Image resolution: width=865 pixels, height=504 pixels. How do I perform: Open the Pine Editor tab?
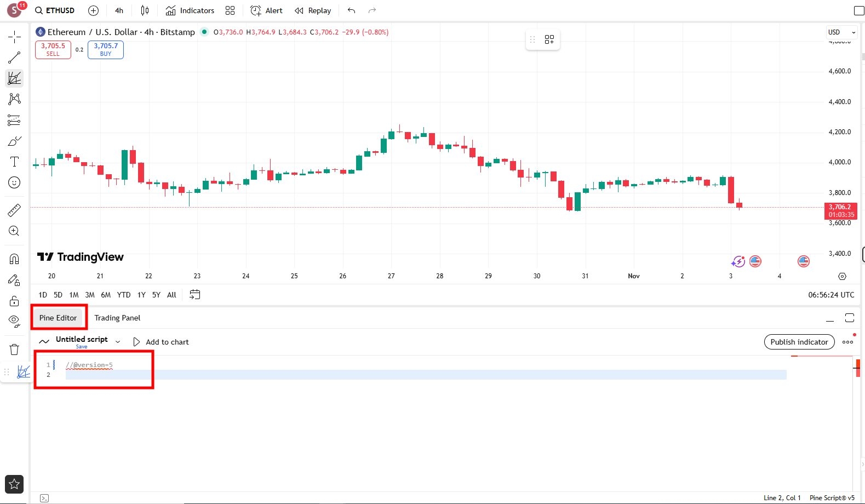[58, 318]
